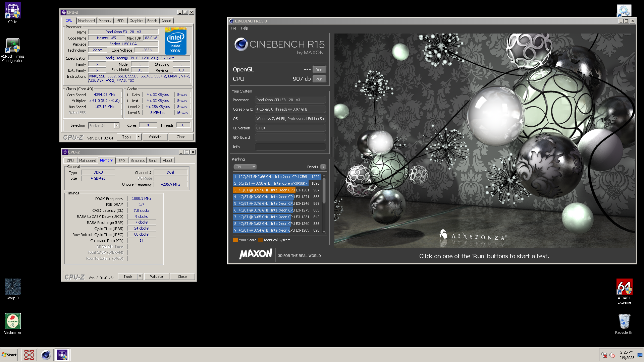The width and height of the screenshot is (644, 362).
Task: Click the panel resize grip beside render view
Action: (x=332, y=147)
